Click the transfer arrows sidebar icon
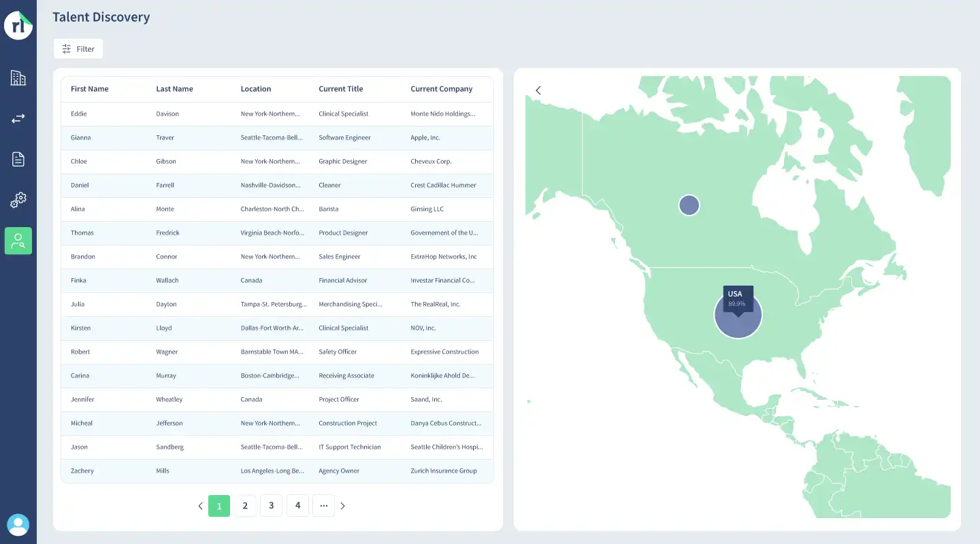980x544 pixels. click(x=18, y=118)
